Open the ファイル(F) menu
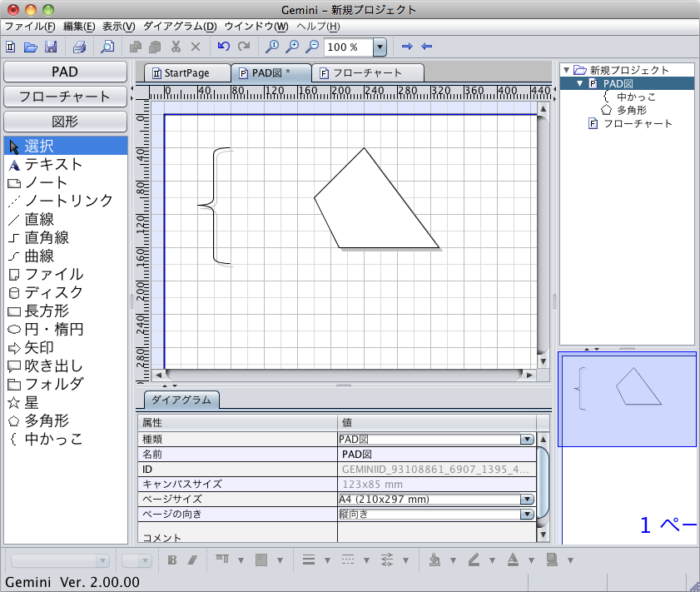700x592 pixels. [x=30, y=27]
